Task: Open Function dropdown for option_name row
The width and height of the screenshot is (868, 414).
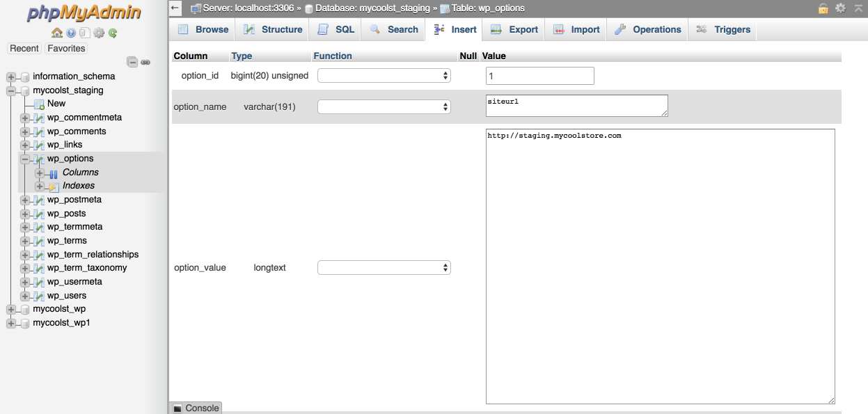Action: [x=384, y=106]
